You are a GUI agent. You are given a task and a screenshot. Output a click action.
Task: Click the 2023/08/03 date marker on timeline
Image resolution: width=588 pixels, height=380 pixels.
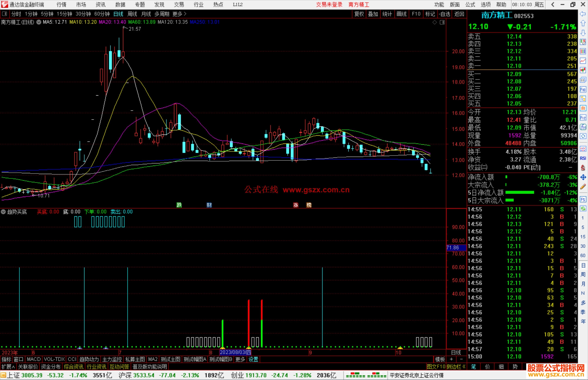coord(235,352)
